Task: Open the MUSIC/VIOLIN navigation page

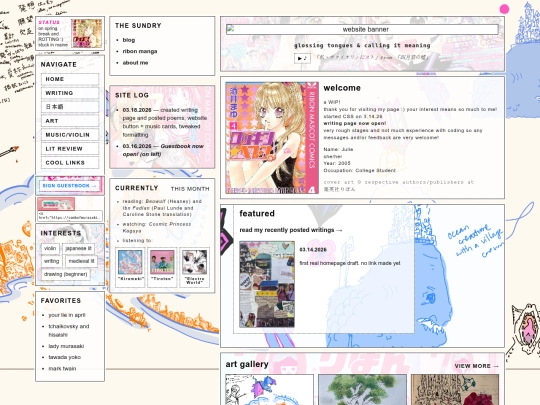Action: pyautogui.click(x=70, y=135)
